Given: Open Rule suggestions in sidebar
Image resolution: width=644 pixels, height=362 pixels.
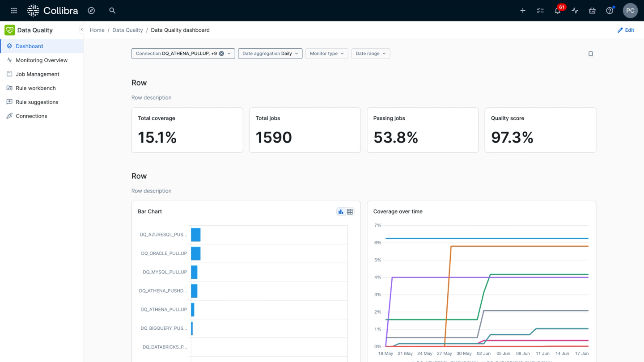Looking at the screenshot, I should click(42, 102).
